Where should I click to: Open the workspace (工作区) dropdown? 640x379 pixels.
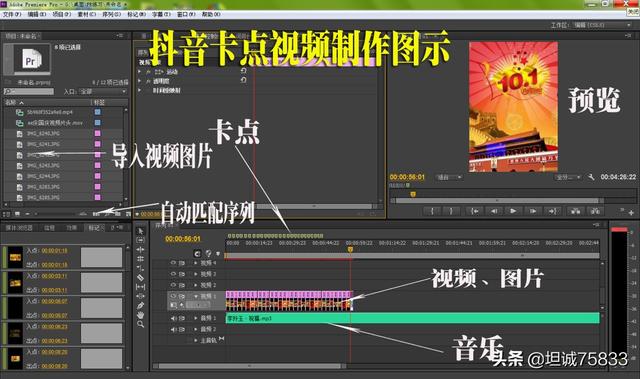[x=602, y=25]
